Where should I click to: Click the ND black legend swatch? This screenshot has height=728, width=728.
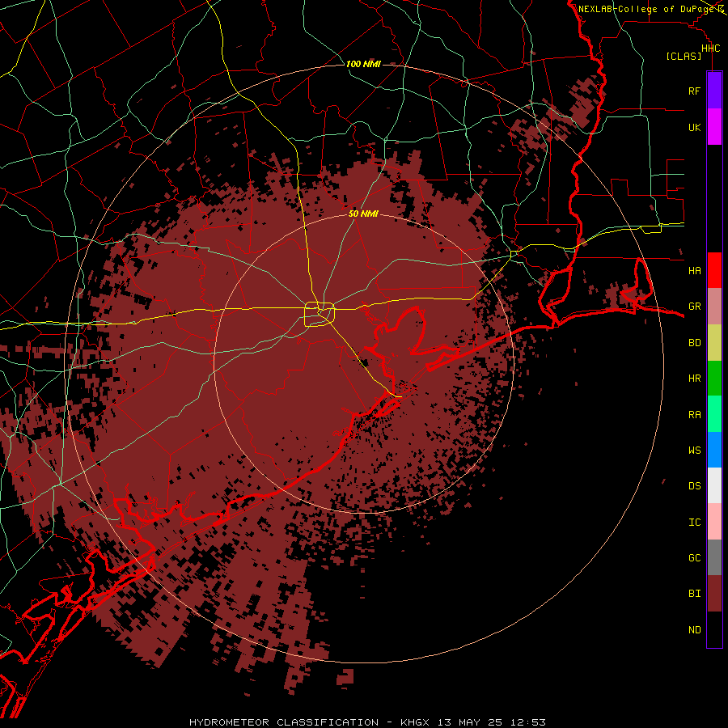714,629
